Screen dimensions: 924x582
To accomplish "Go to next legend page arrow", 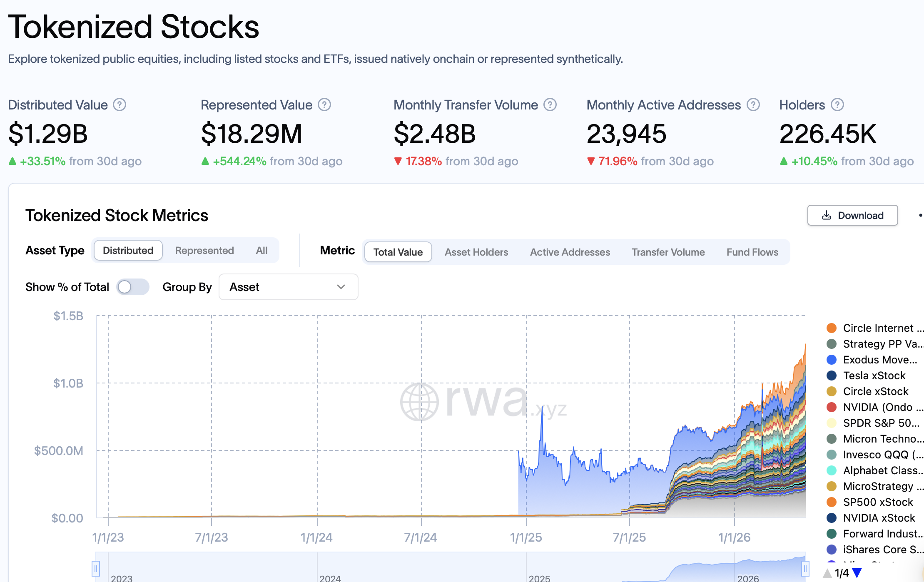I will coord(857,573).
